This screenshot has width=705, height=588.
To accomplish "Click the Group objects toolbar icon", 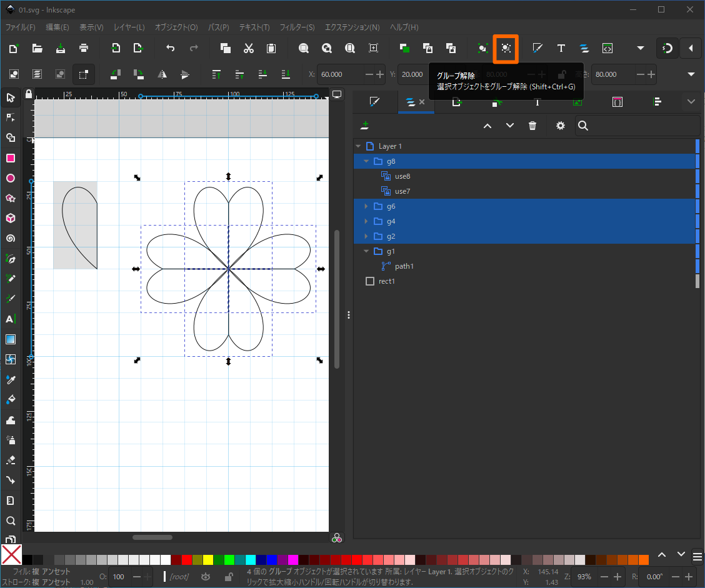I will 482,49.
